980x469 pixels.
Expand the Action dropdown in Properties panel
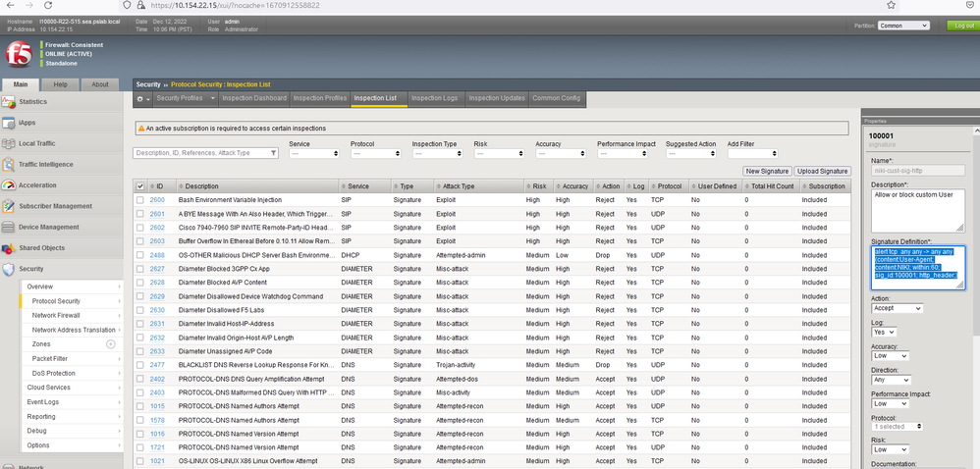pos(897,308)
